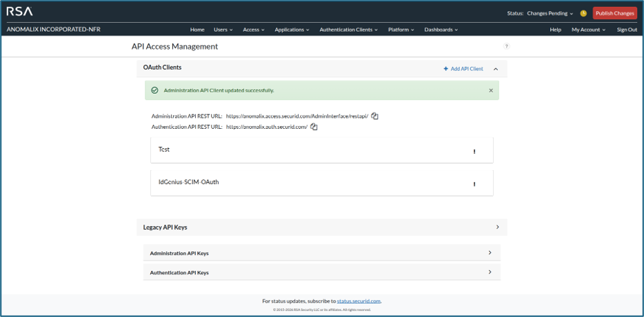Click the OAuth Clients heading

(162, 68)
